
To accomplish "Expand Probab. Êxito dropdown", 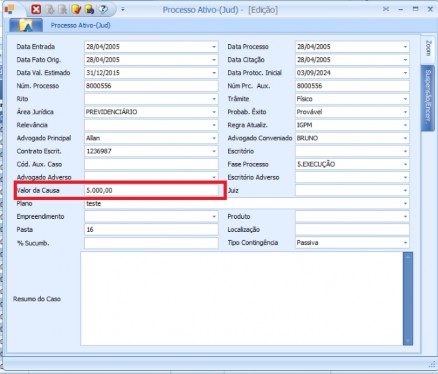I will coord(405,112).
